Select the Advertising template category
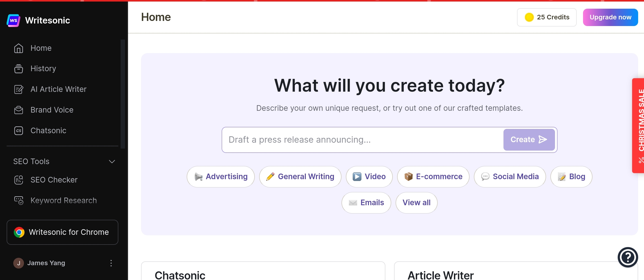 coord(221,177)
